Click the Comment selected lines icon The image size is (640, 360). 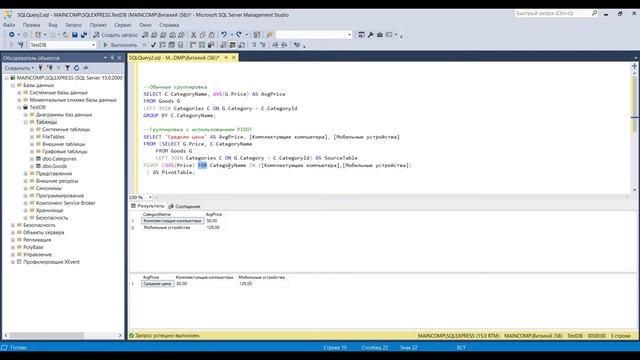254,45
